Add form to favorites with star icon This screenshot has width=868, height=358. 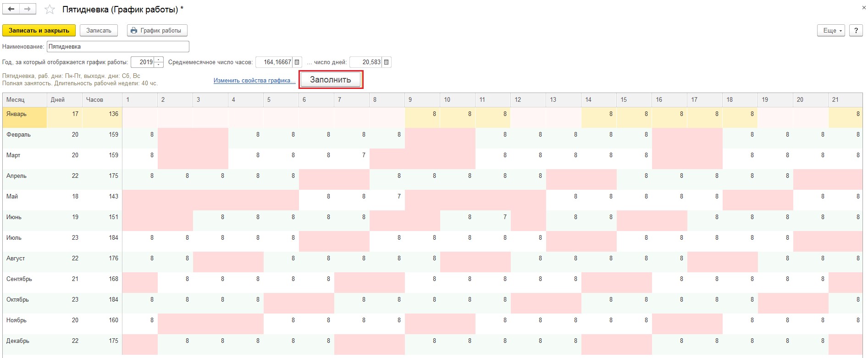(x=50, y=10)
